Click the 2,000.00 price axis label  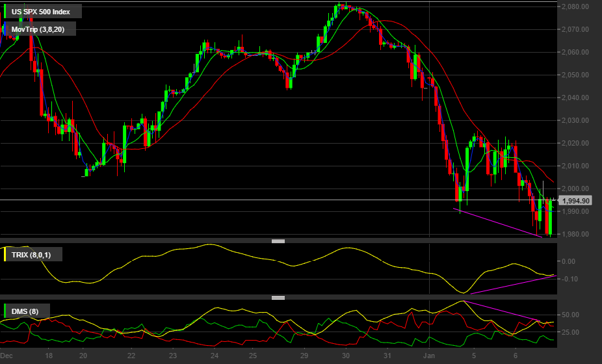(x=575, y=188)
